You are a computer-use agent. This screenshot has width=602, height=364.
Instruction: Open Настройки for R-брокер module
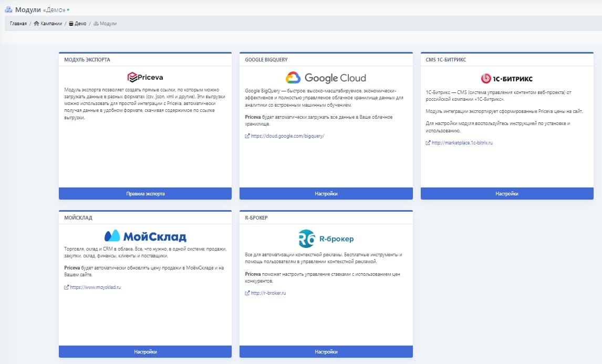click(x=326, y=352)
